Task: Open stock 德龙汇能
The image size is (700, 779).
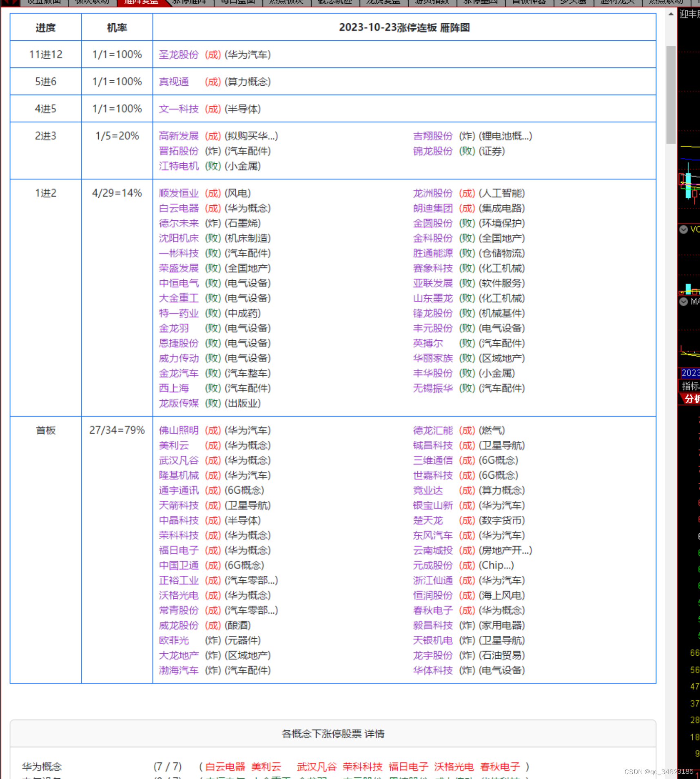Action: coord(433,431)
